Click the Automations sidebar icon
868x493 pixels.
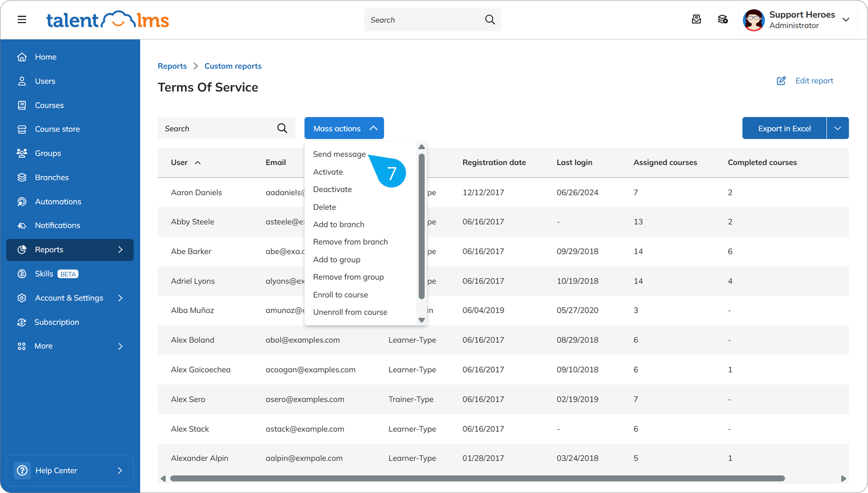coord(22,202)
